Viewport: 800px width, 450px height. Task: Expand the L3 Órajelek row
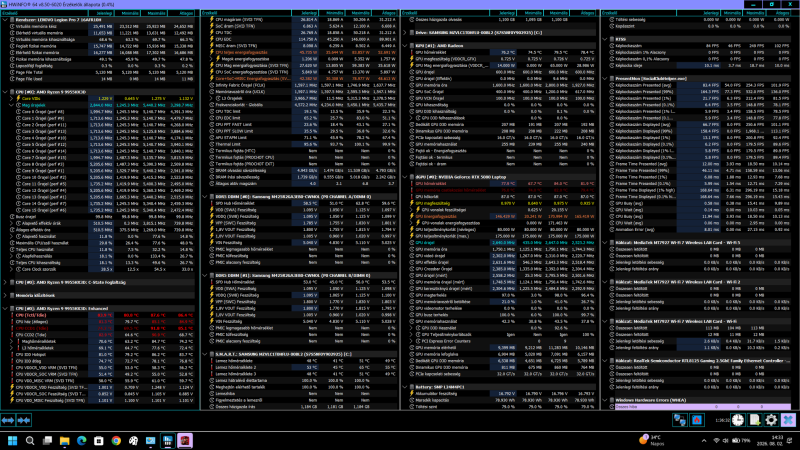(212, 98)
